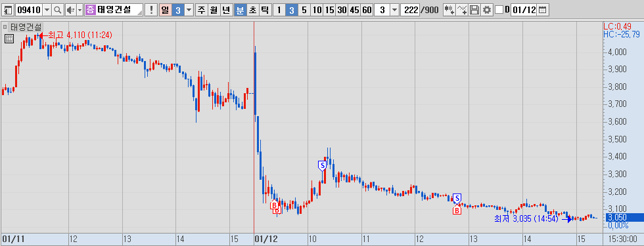Click the blue 3 value next to 일
The image size is (644, 246).
click(178, 10)
